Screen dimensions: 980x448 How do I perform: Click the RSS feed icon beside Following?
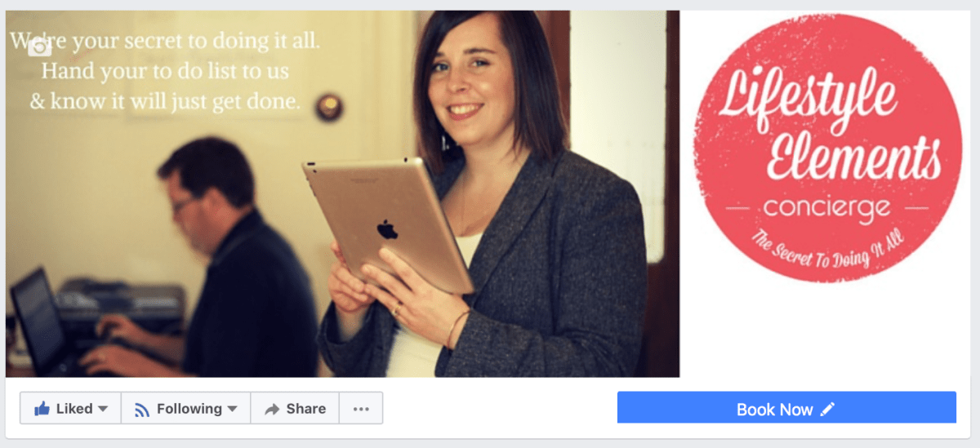[142, 410]
